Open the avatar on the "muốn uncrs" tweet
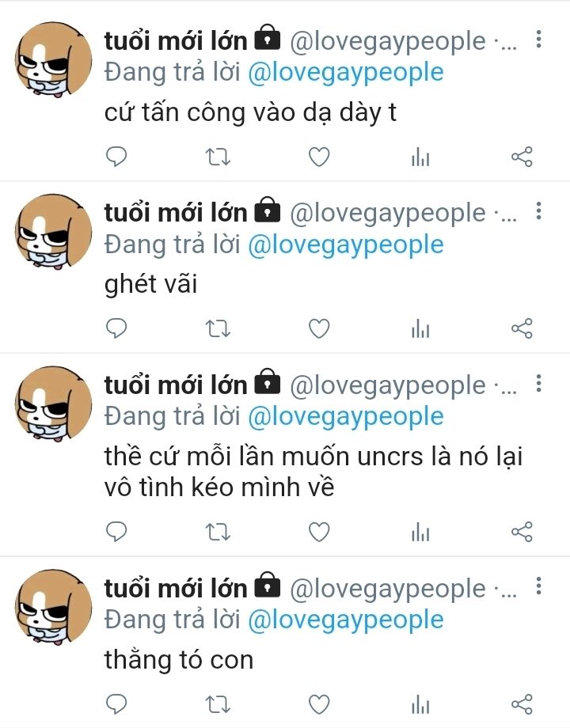The image size is (570, 728). [x=53, y=404]
